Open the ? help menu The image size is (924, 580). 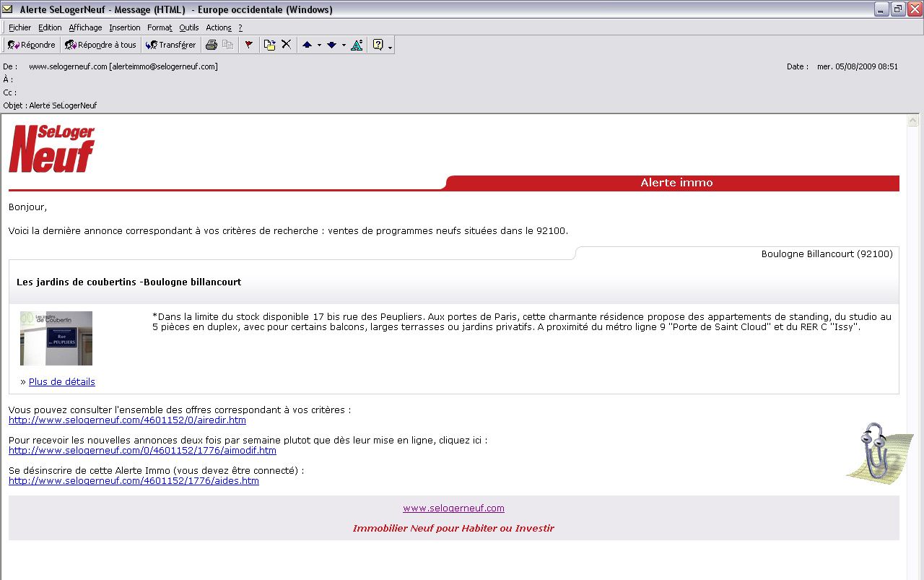pyautogui.click(x=240, y=27)
